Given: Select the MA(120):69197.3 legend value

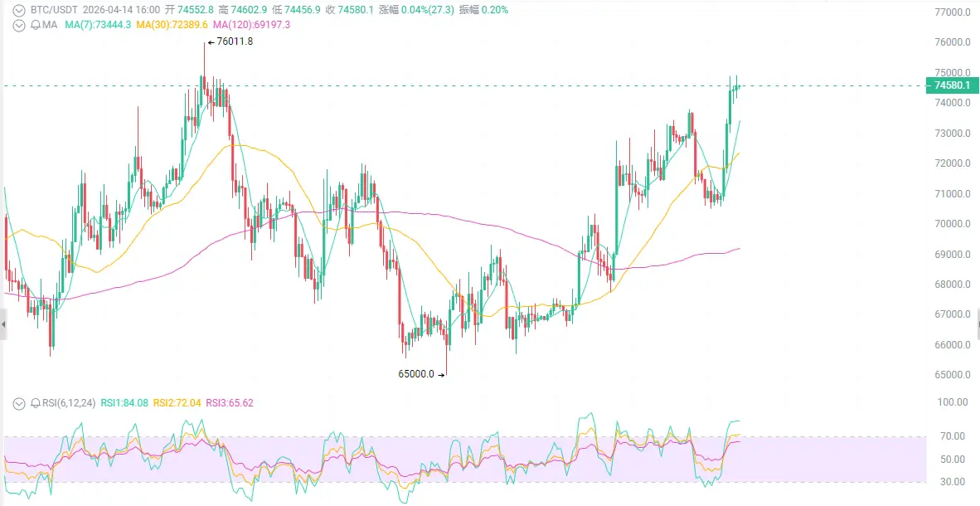Looking at the screenshot, I should coord(251,25).
